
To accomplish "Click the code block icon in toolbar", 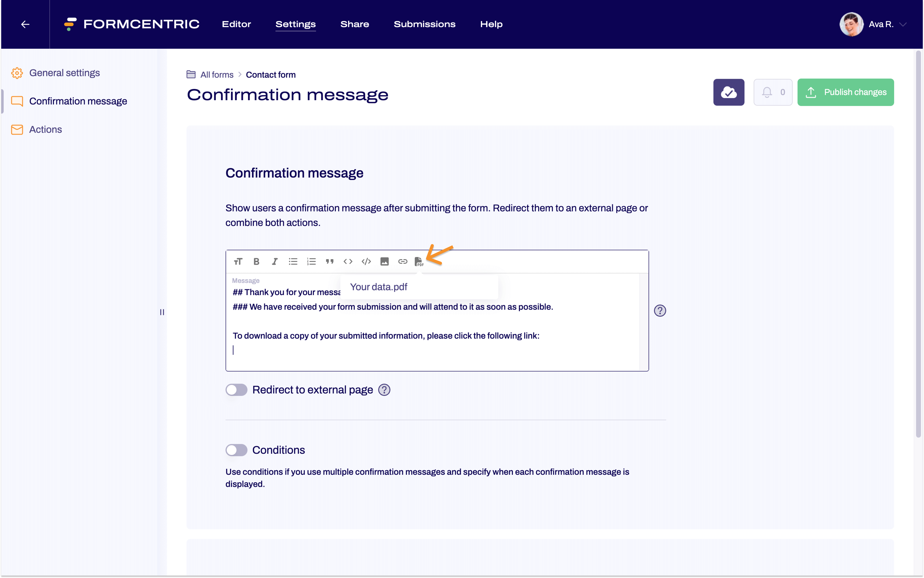I will point(366,261).
